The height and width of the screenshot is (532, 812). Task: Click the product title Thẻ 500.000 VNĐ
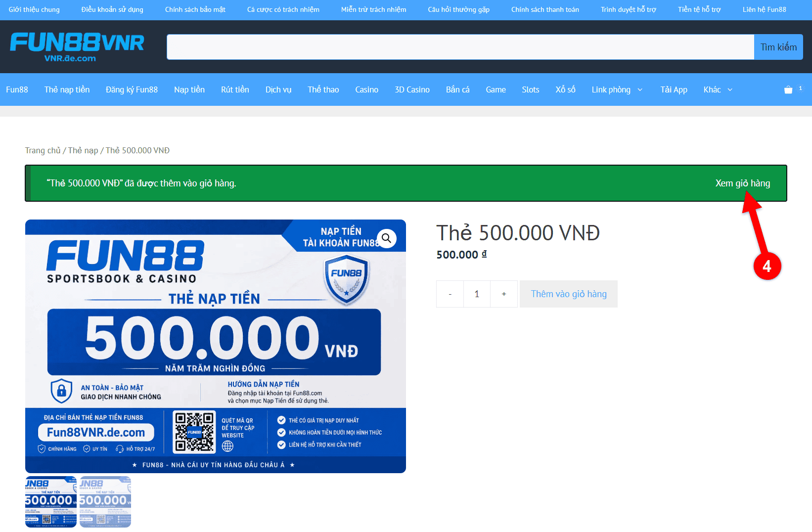coord(518,233)
